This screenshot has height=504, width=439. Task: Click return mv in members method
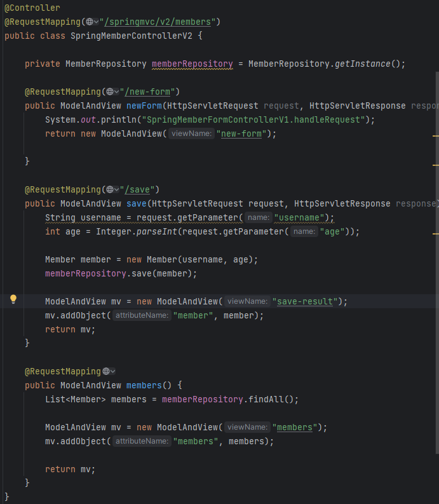[70, 469]
